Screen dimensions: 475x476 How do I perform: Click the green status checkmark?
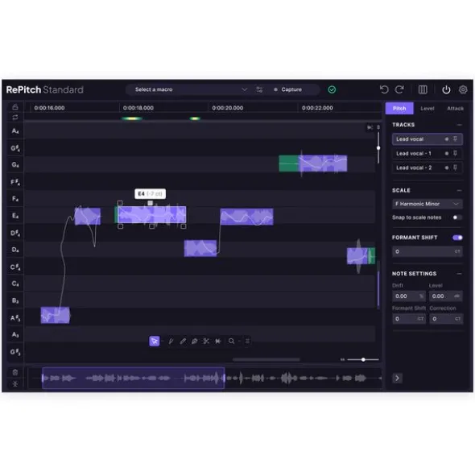[332, 89]
